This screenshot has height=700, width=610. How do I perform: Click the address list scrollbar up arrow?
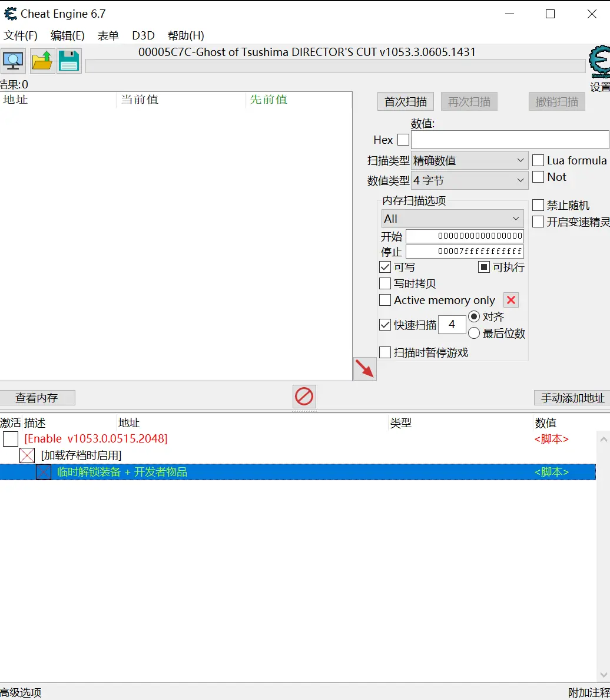point(604,440)
